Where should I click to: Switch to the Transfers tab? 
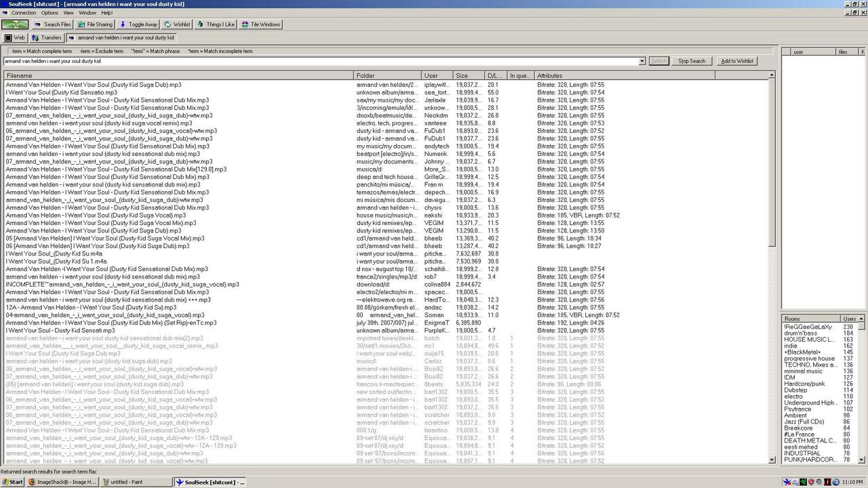pos(47,38)
